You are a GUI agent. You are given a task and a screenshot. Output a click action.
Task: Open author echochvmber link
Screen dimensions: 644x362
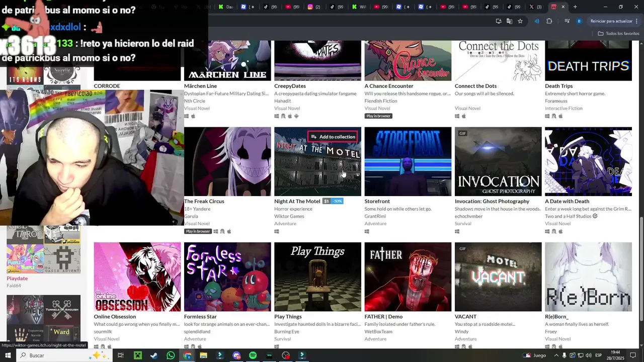pyautogui.click(x=468, y=216)
